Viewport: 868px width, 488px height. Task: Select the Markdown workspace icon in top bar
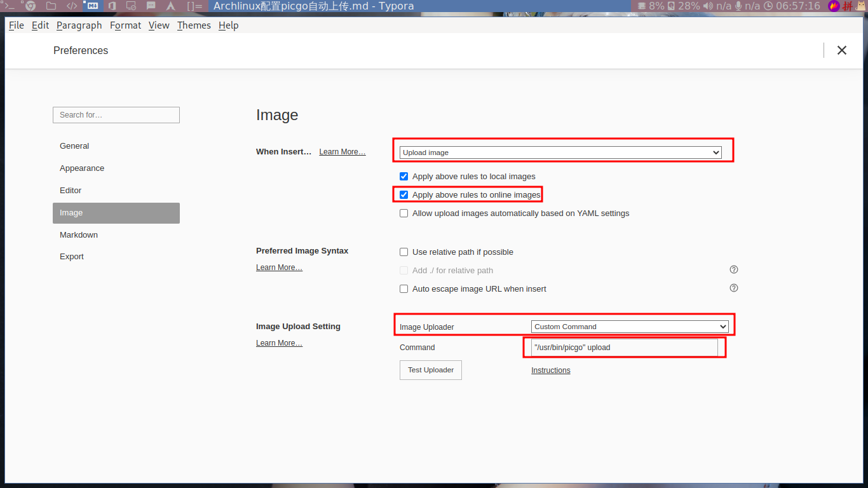click(92, 6)
